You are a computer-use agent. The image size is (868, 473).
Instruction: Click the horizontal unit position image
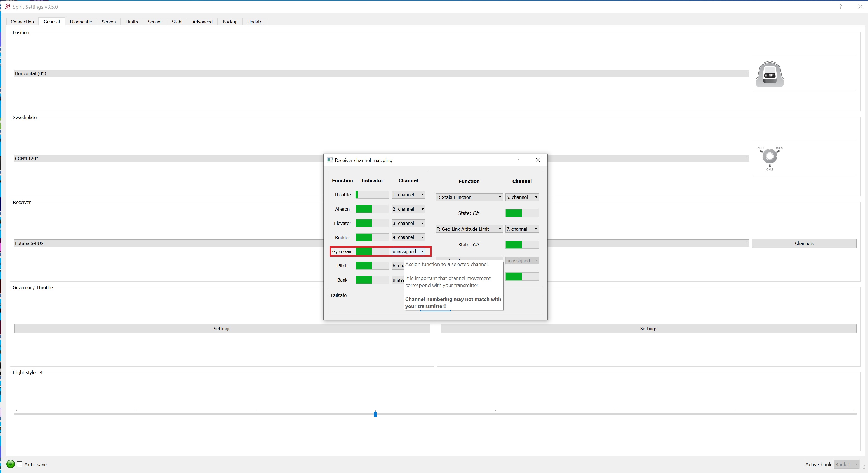coord(770,74)
